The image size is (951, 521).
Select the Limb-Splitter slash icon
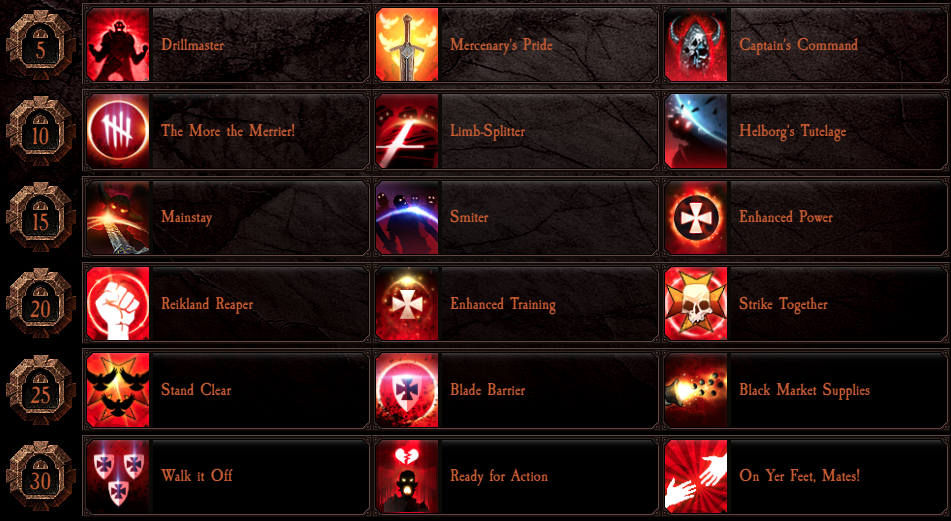click(x=407, y=131)
